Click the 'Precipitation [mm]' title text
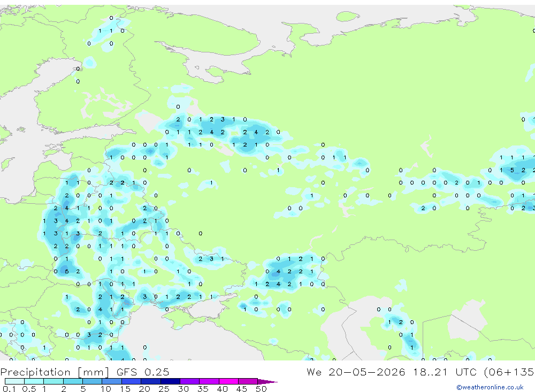535x392 pixels. [55, 372]
